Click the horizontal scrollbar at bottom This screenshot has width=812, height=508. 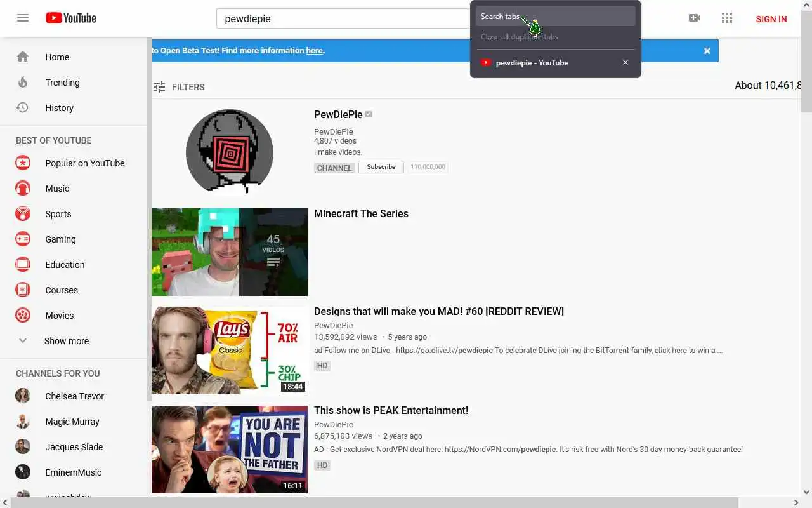[374, 503]
